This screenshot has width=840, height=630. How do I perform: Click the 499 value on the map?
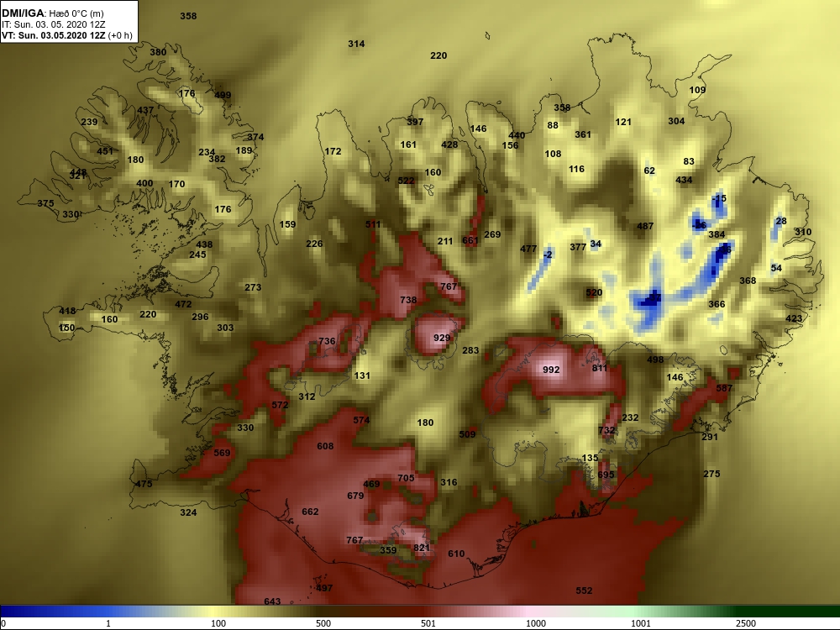click(x=223, y=96)
